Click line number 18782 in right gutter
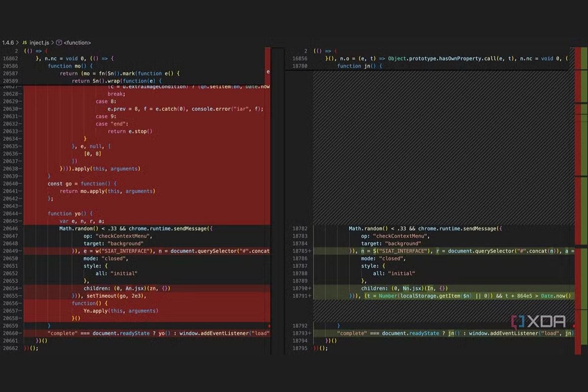Image resolution: width=588 pixels, height=392 pixels. (x=299, y=228)
